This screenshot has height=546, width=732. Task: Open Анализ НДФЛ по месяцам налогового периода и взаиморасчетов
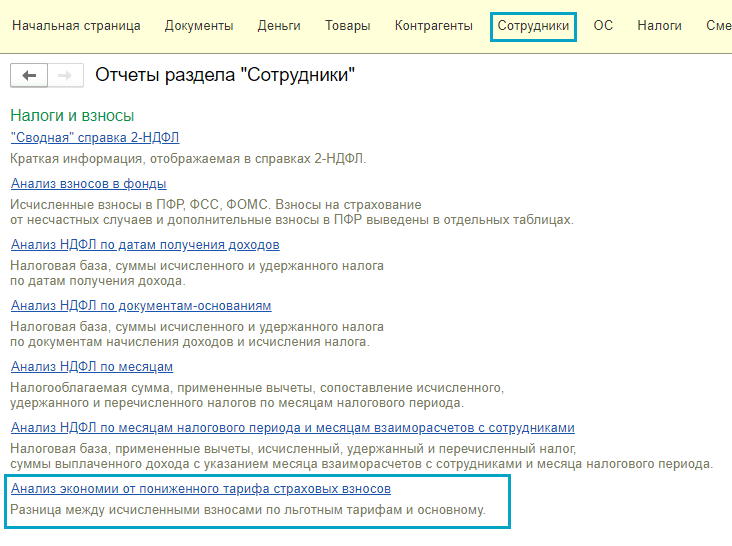(293, 428)
